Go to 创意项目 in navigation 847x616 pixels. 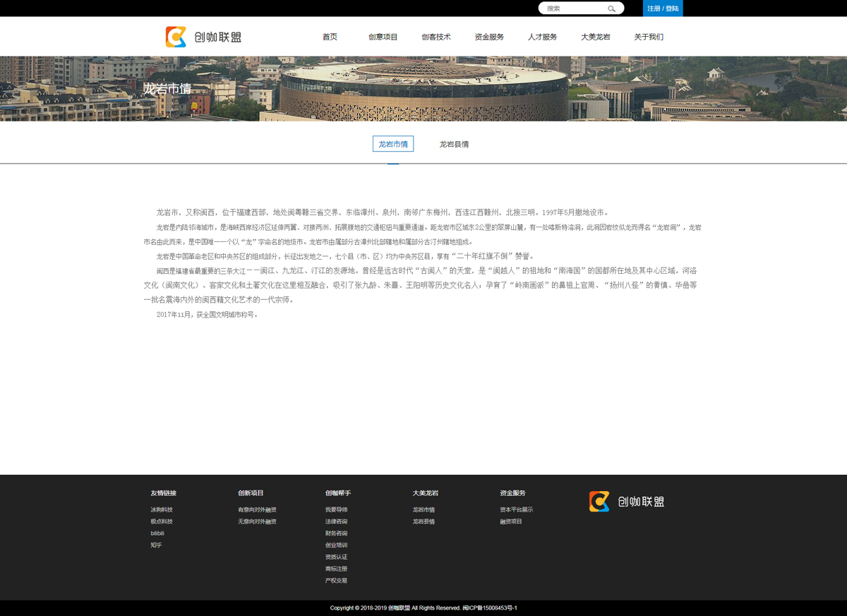[x=383, y=37]
